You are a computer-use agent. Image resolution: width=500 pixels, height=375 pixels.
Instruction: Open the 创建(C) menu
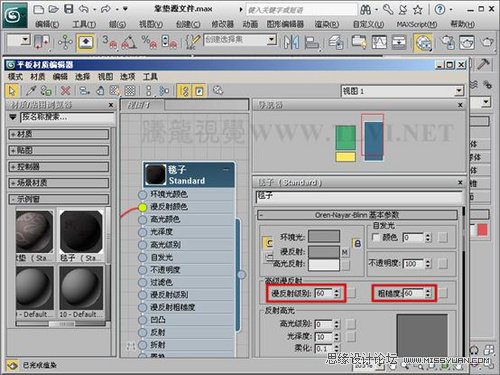coord(188,24)
